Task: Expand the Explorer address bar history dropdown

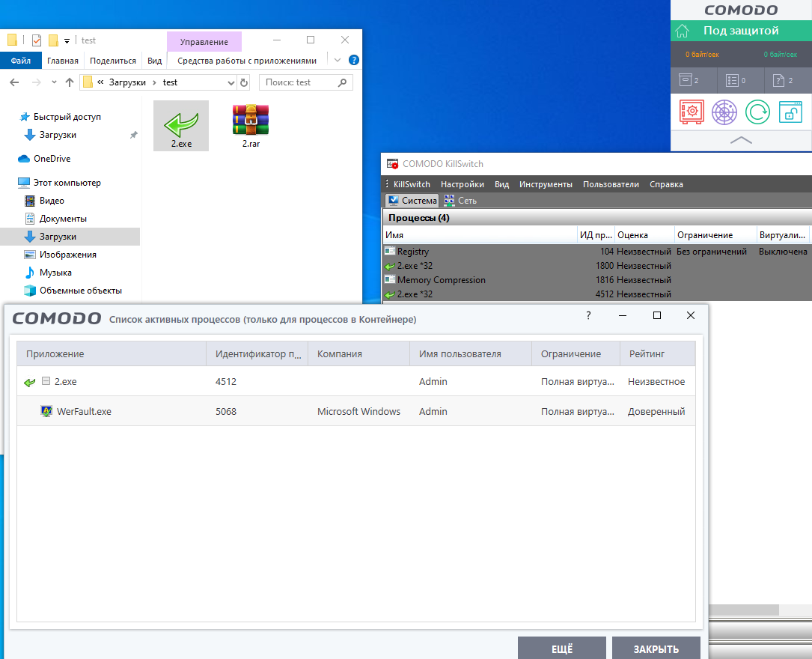Action: coord(231,82)
